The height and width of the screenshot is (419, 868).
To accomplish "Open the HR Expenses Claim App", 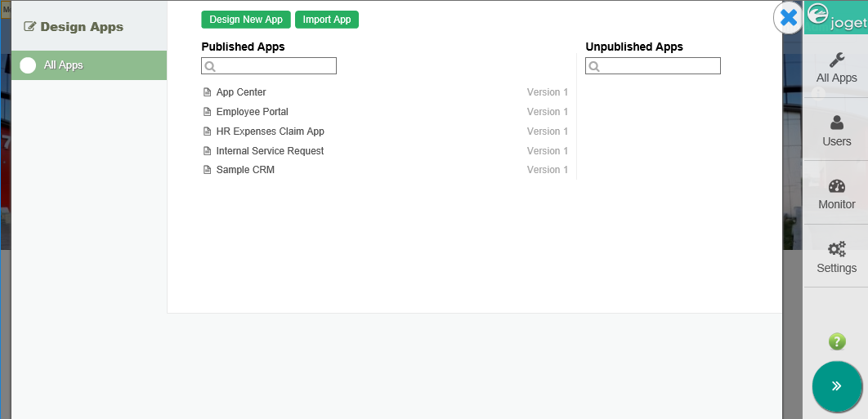I will click(x=270, y=131).
